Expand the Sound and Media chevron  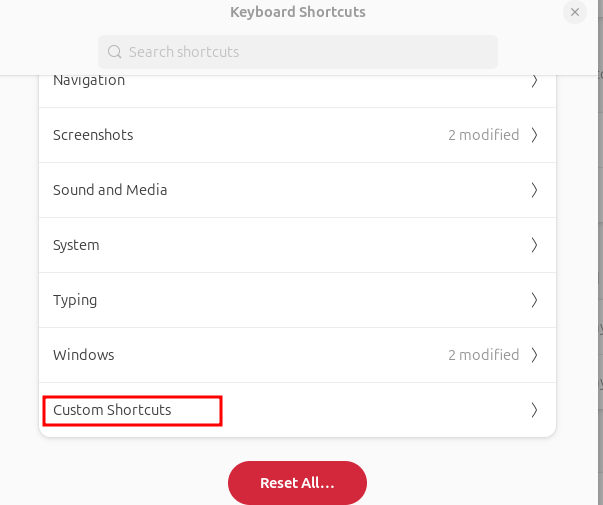point(534,190)
